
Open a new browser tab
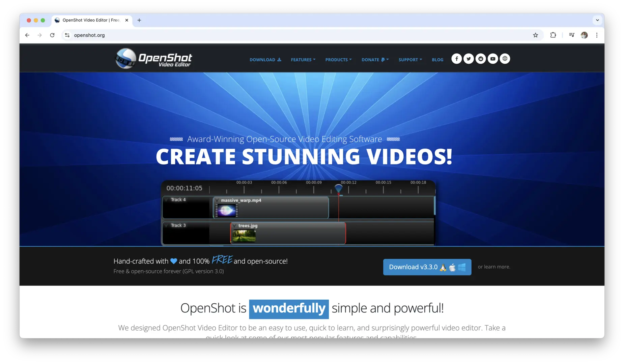coord(139,20)
